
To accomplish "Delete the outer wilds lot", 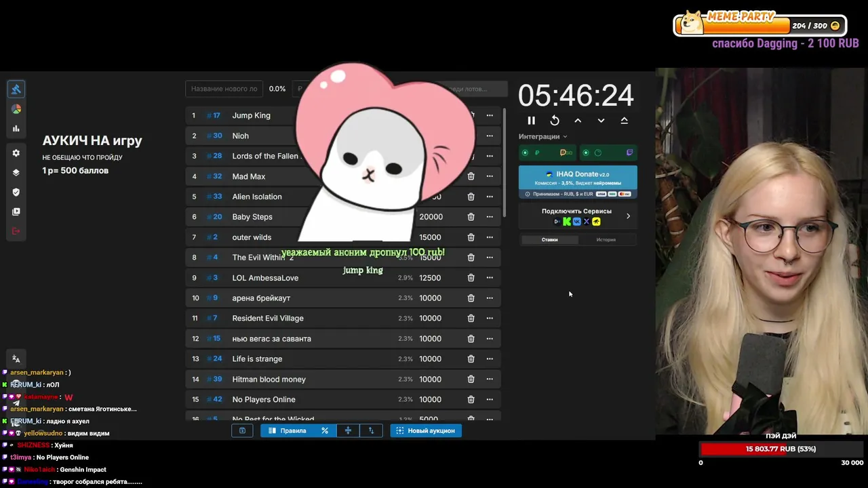I will pyautogui.click(x=471, y=237).
